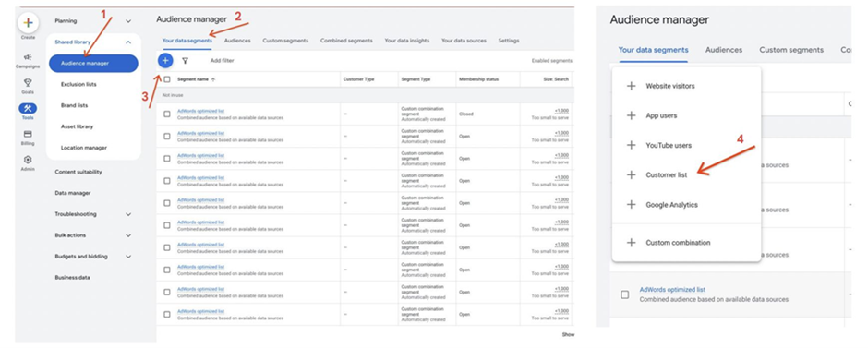868x348 pixels.
Task: Check the first AdWords optimized list row
Action: point(167,114)
